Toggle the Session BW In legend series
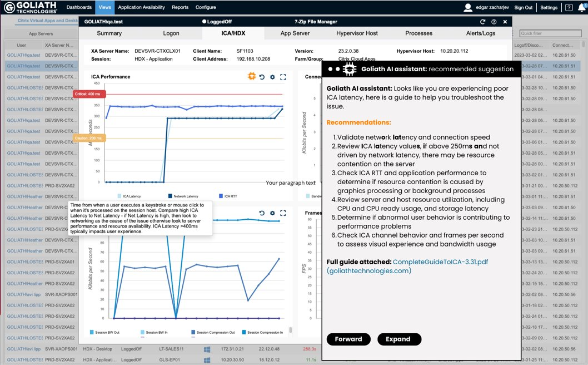 154,332
